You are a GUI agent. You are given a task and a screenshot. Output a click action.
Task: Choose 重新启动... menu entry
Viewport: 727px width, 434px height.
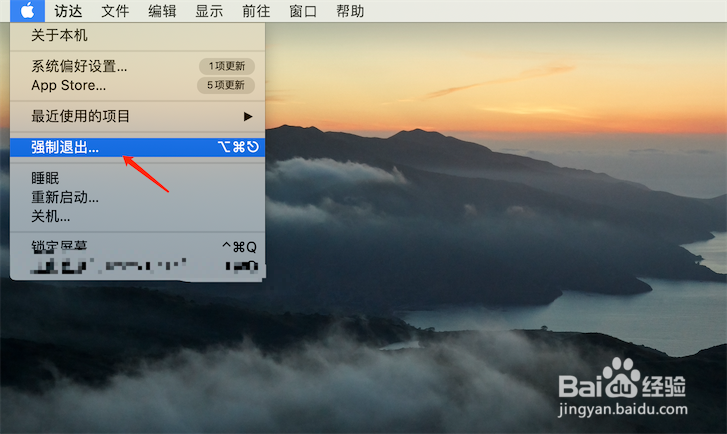(138, 197)
